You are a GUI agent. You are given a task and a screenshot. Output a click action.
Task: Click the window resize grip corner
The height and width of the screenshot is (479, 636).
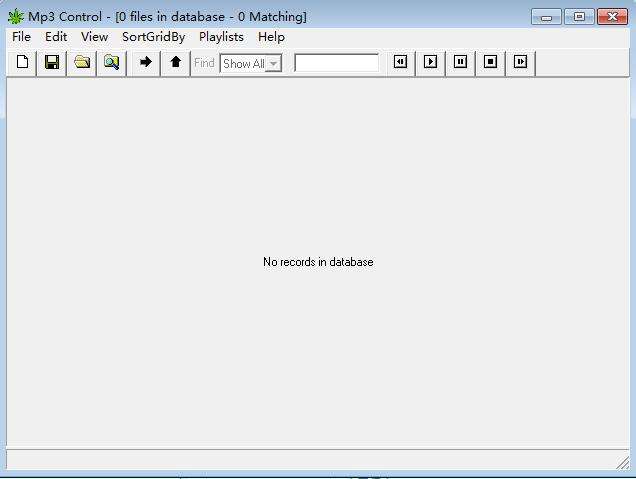[x=623, y=463]
